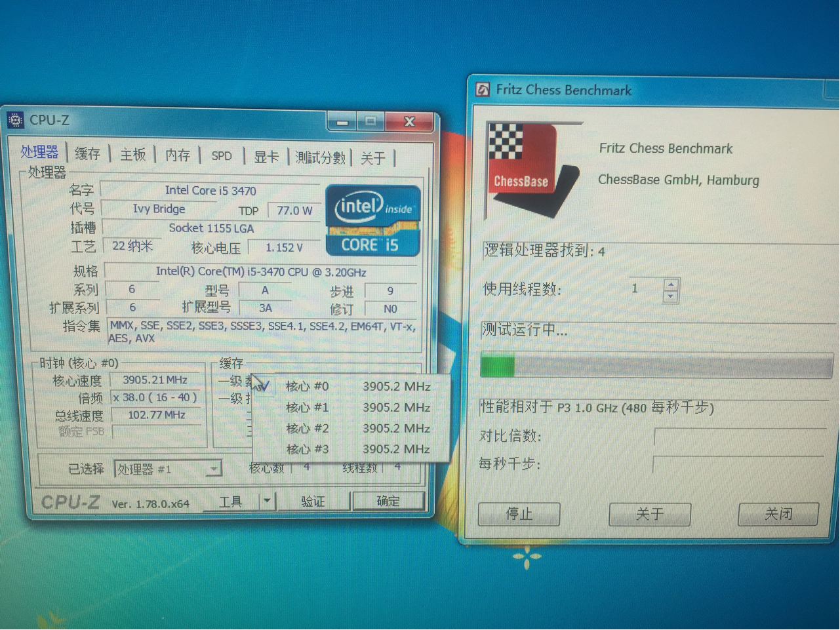Open the SPD tab

point(221,155)
